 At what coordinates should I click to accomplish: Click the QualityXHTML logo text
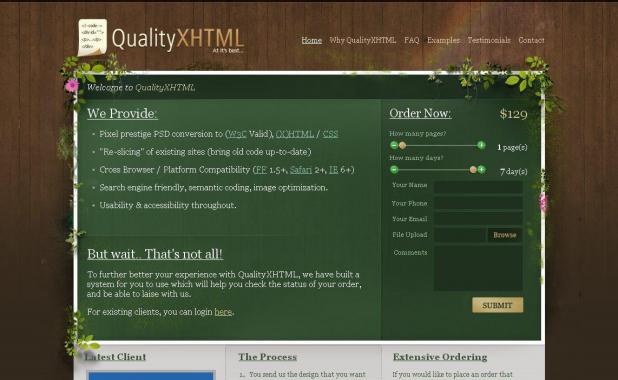tap(178, 39)
